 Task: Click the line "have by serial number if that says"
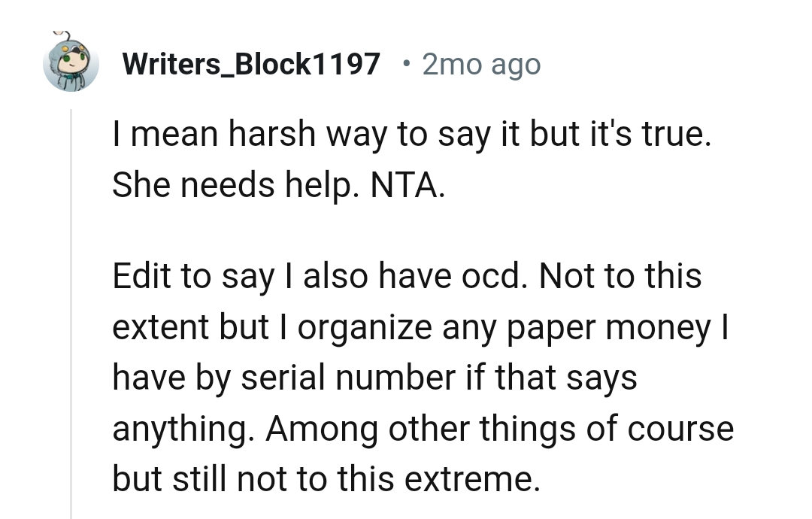[374, 377]
